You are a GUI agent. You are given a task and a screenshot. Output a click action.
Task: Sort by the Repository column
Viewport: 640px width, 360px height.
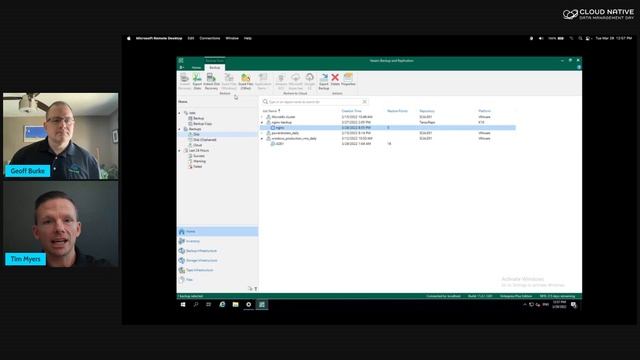427,111
